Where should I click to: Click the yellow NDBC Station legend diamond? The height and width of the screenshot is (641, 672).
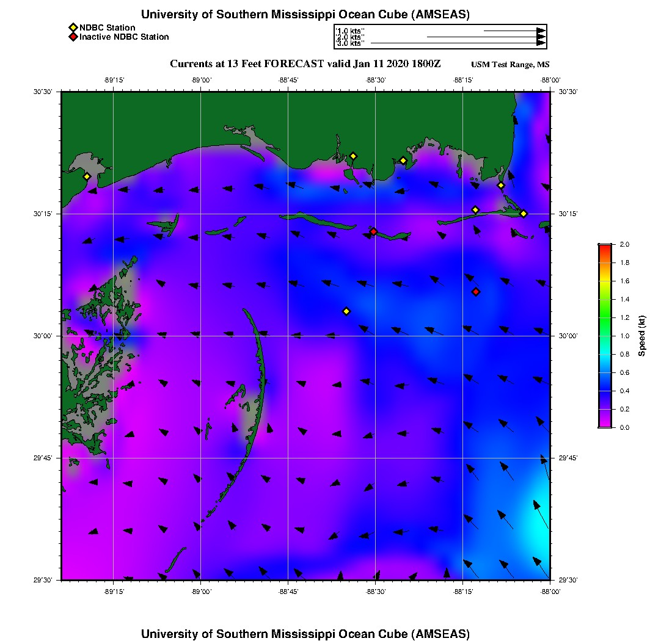(x=73, y=27)
